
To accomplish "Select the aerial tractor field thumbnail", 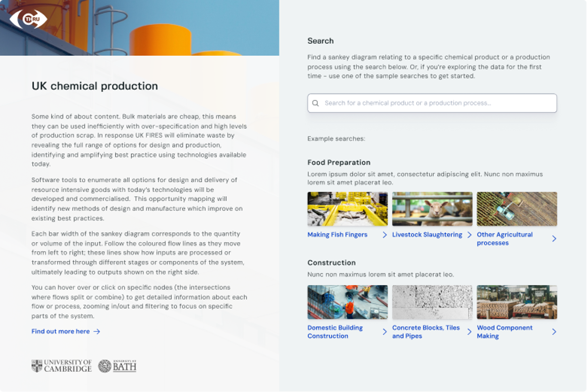I will (x=517, y=209).
